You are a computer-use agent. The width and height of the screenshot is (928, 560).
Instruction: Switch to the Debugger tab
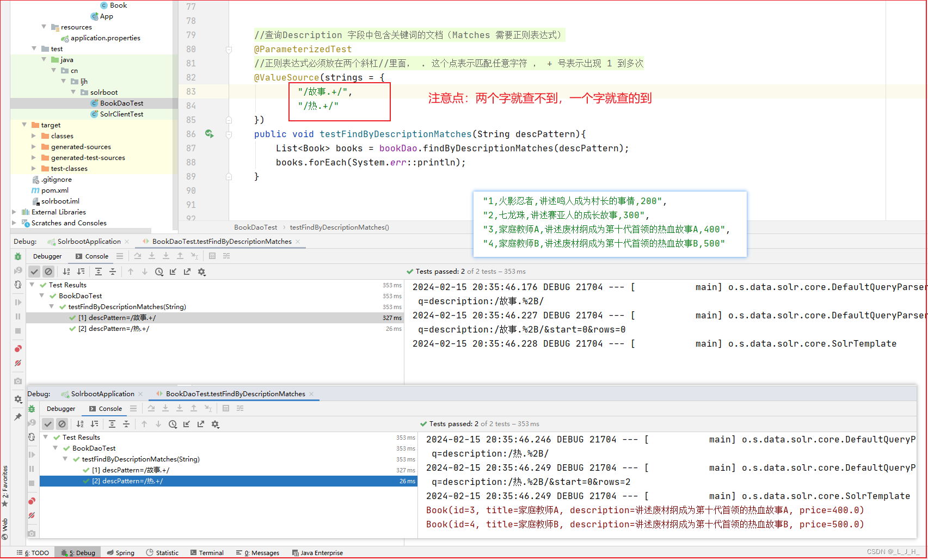click(48, 256)
